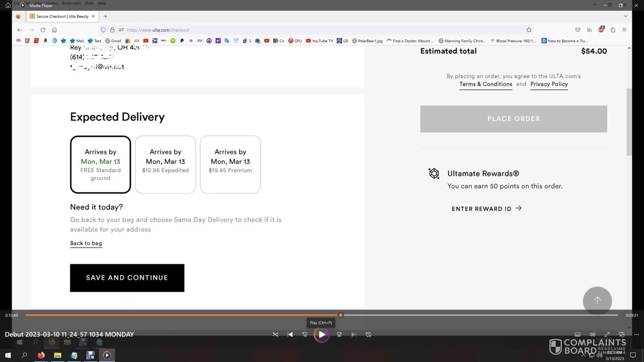The image size is (644, 362).
Task: Switch Media Player to mini player view
Action: click(622, 334)
